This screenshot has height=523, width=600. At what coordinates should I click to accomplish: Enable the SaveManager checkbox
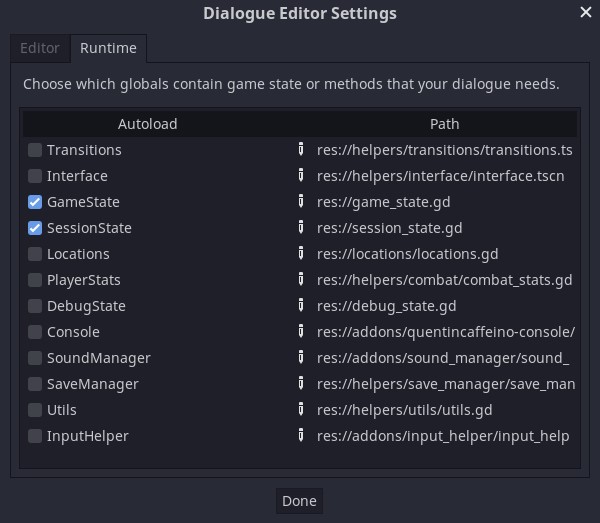click(35, 384)
